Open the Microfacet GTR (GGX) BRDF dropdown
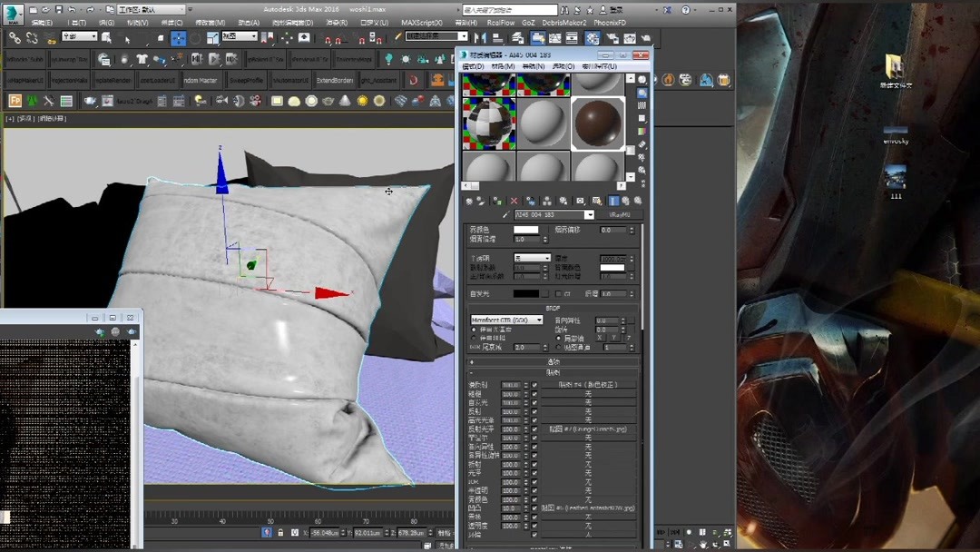 click(508, 319)
